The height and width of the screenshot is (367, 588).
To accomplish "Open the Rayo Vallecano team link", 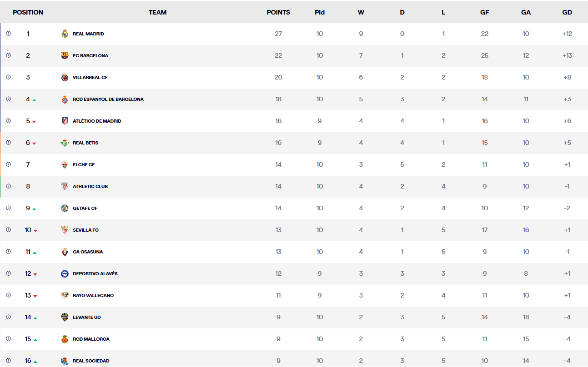I will 93,295.
